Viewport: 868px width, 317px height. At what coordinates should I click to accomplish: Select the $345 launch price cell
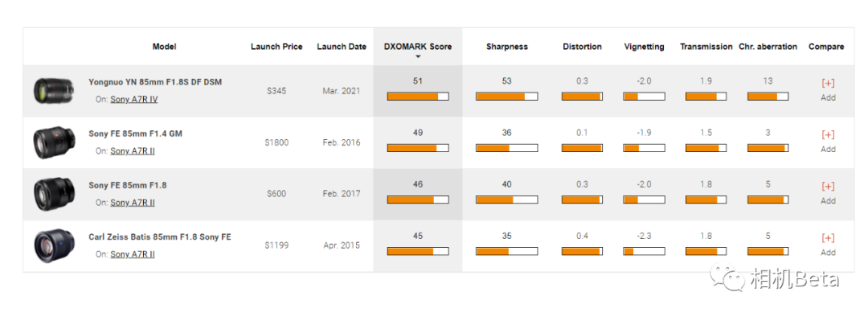(276, 90)
